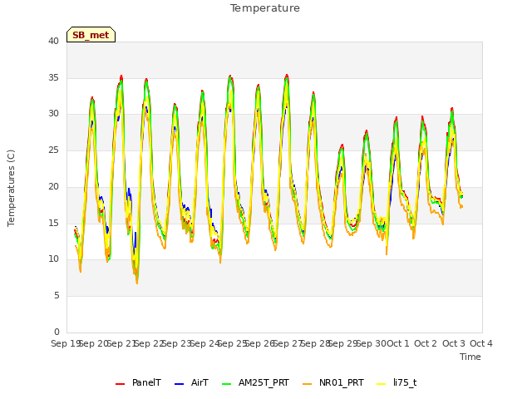Click the AirT legend entry
Viewport: 532px width, 399px height.
191,382
